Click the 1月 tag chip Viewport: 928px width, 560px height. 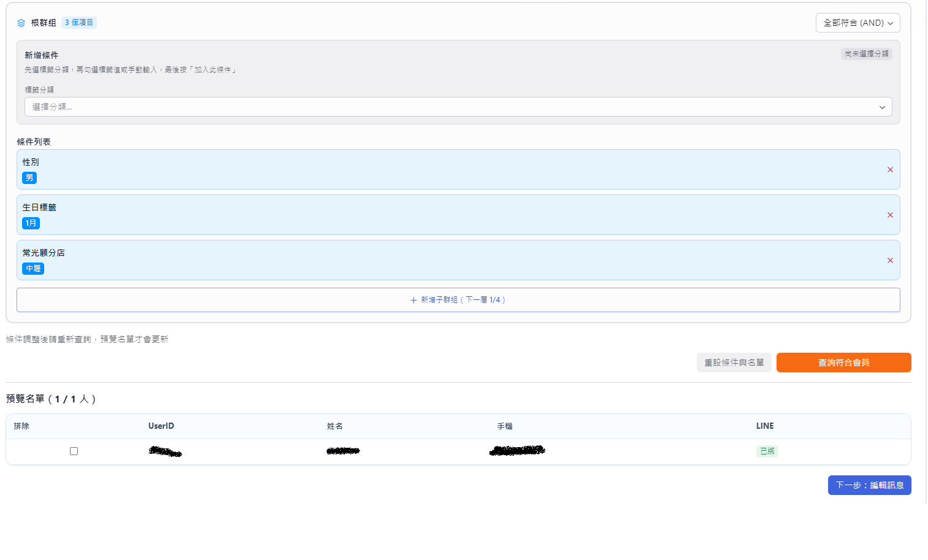(x=31, y=223)
